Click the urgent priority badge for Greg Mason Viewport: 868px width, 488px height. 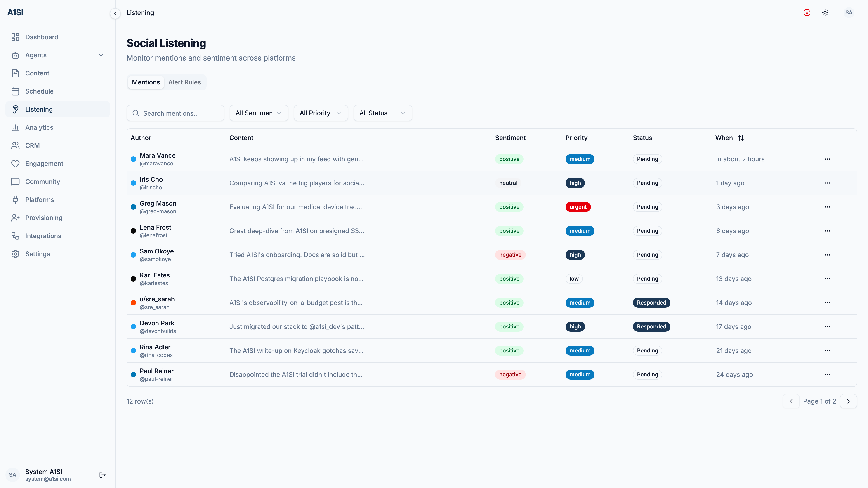(x=578, y=207)
